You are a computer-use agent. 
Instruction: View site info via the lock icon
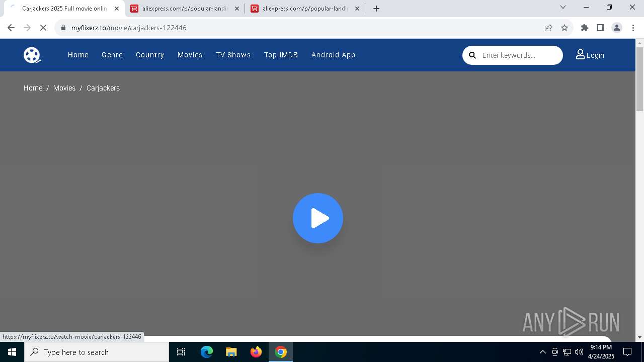[x=63, y=28]
